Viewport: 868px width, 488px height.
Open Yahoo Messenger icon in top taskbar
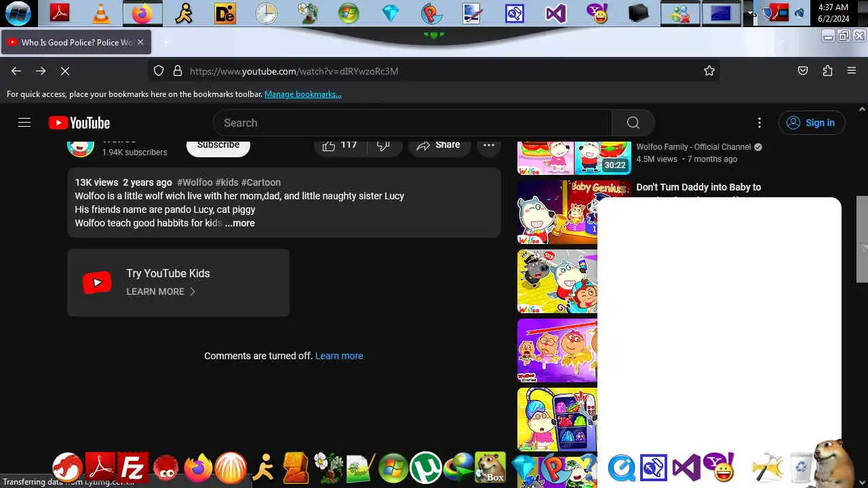pos(597,13)
